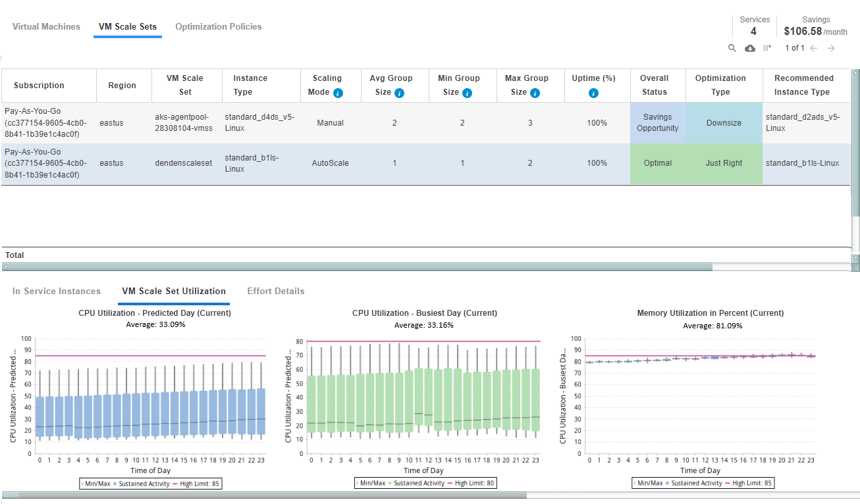Screen dimensions: 860x504
Task: Click the search magnifier icon above the table
Action: coord(732,48)
